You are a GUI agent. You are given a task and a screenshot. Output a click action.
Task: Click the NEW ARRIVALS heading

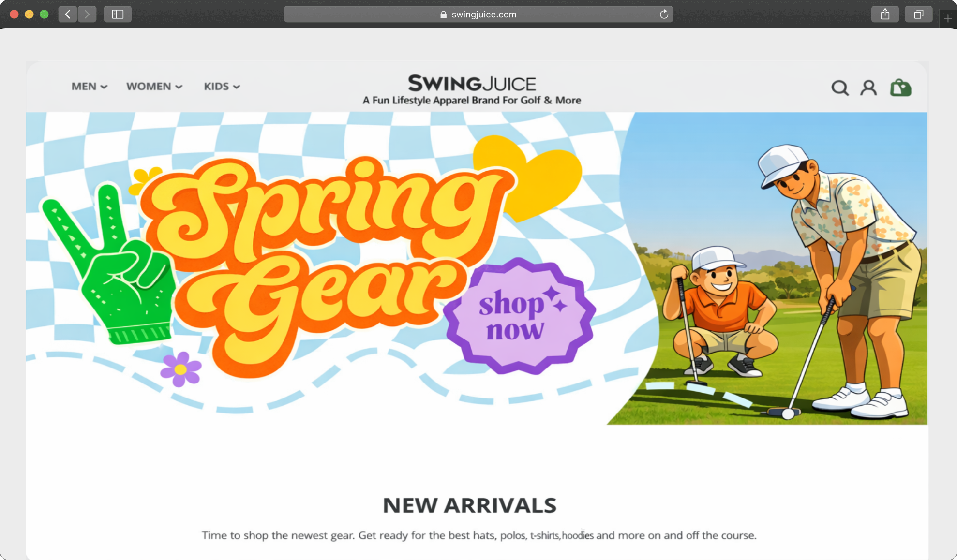tap(469, 505)
